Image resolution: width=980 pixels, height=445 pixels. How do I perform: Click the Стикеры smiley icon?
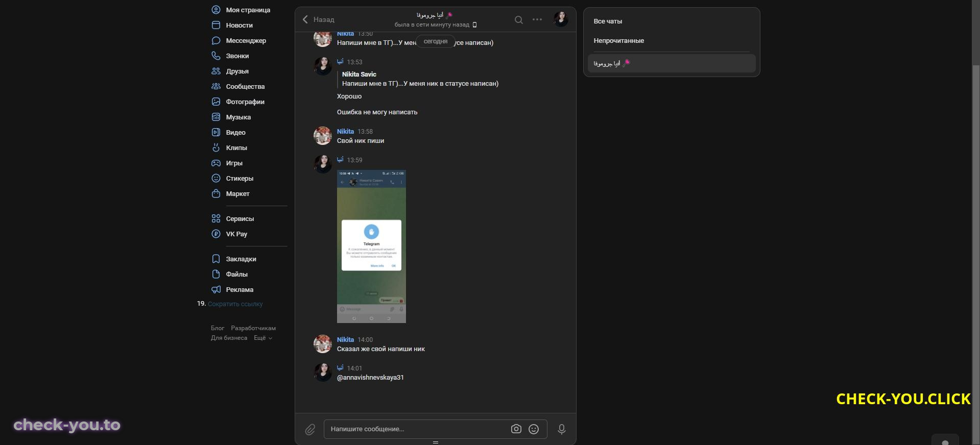pos(216,178)
